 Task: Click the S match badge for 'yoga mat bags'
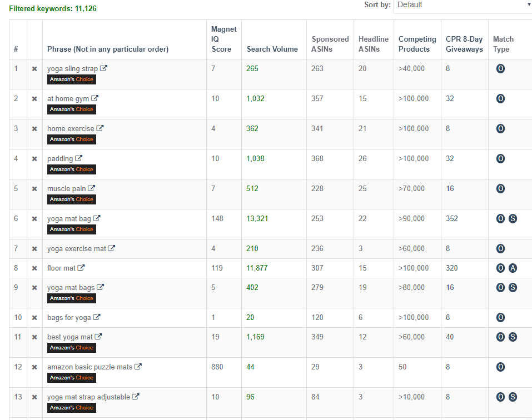point(513,287)
